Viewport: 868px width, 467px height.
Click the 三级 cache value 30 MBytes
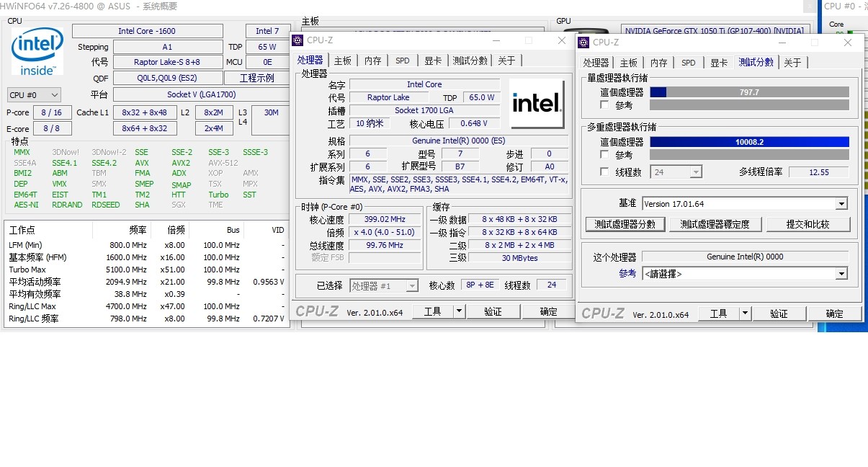coord(519,257)
